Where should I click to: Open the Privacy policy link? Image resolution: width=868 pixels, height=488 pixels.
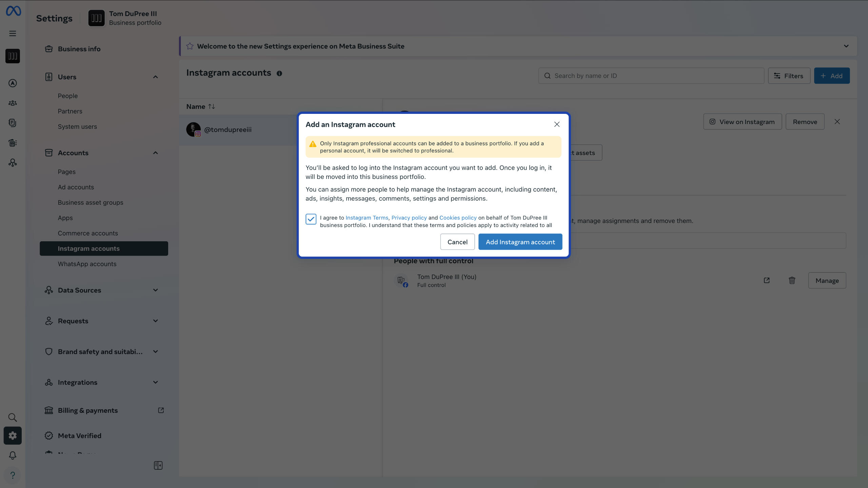(409, 218)
